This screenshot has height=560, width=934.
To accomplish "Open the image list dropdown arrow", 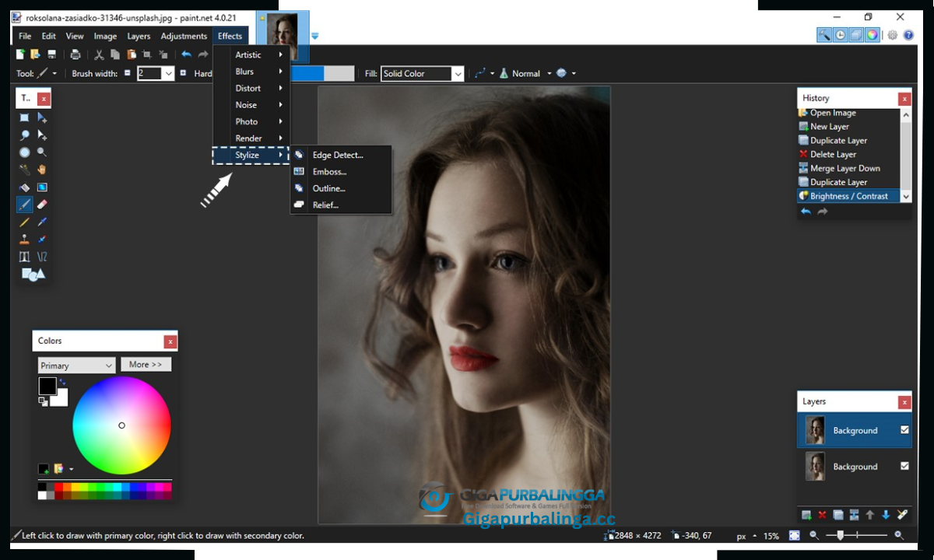I will pyautogui.click(x=315, y=36).
